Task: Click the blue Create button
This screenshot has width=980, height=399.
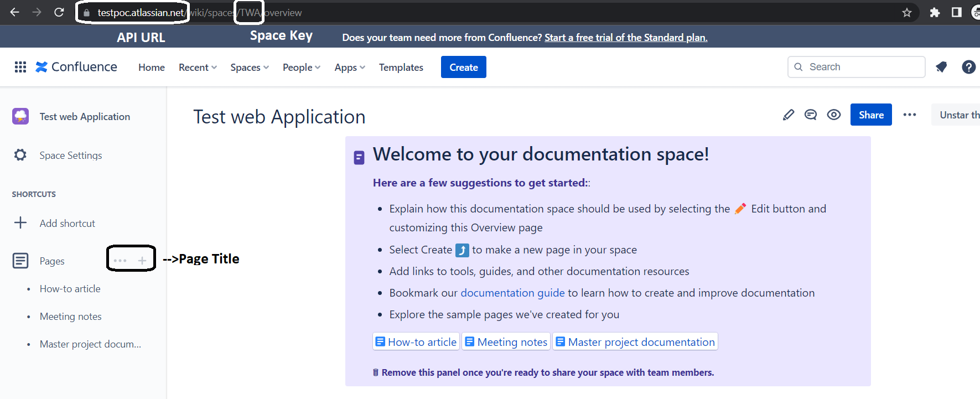Action: [x=464, y=67]
